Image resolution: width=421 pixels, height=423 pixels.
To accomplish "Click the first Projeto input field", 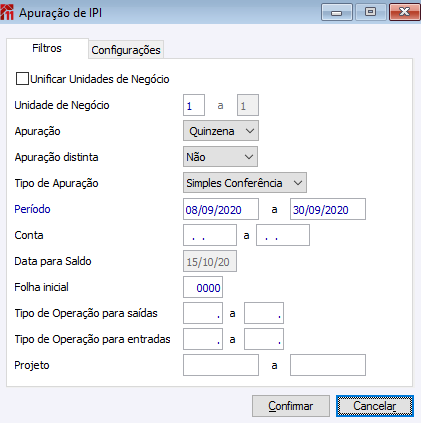I will 221,365.
